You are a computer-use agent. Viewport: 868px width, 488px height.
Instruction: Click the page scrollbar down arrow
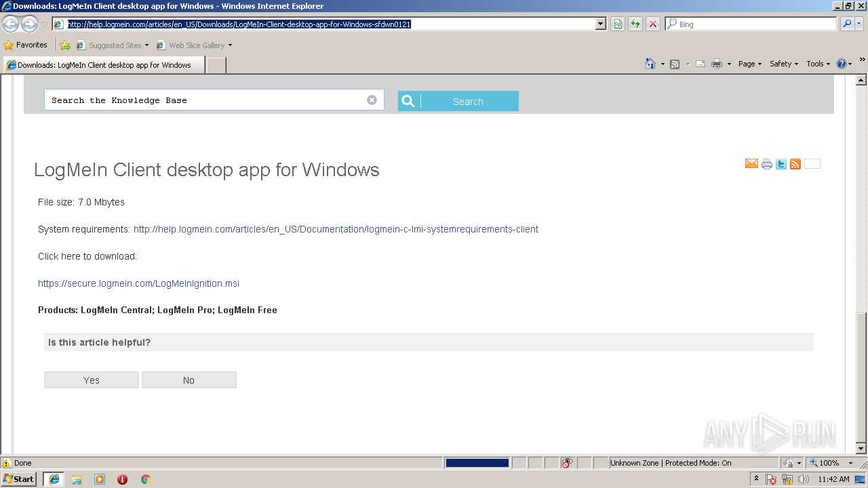(x=861, y=449)
